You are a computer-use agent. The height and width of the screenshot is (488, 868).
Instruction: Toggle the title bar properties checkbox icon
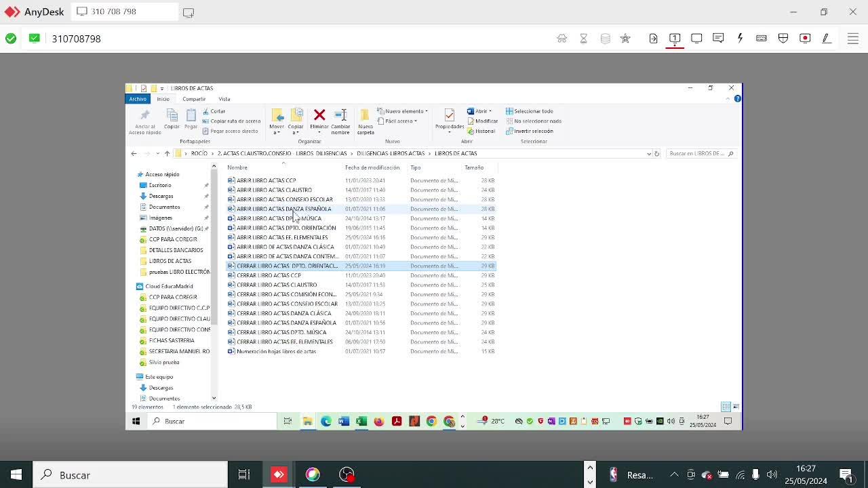tap(144, 88)
